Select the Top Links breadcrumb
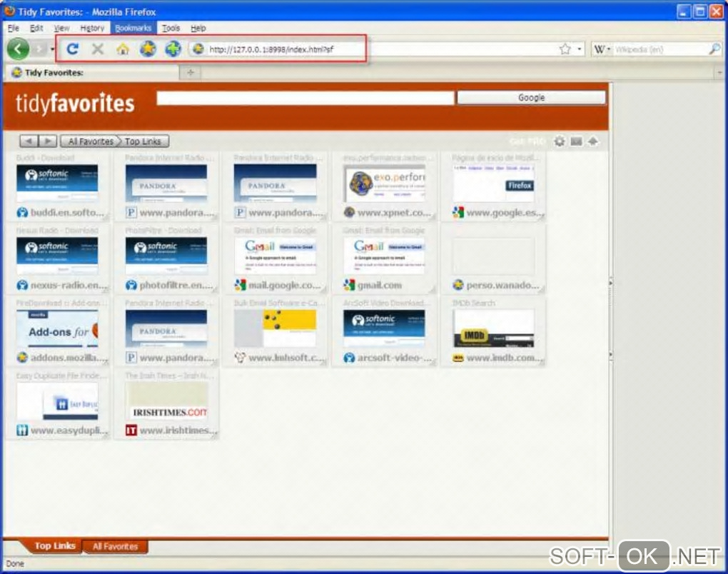 (x=143, y=141)
